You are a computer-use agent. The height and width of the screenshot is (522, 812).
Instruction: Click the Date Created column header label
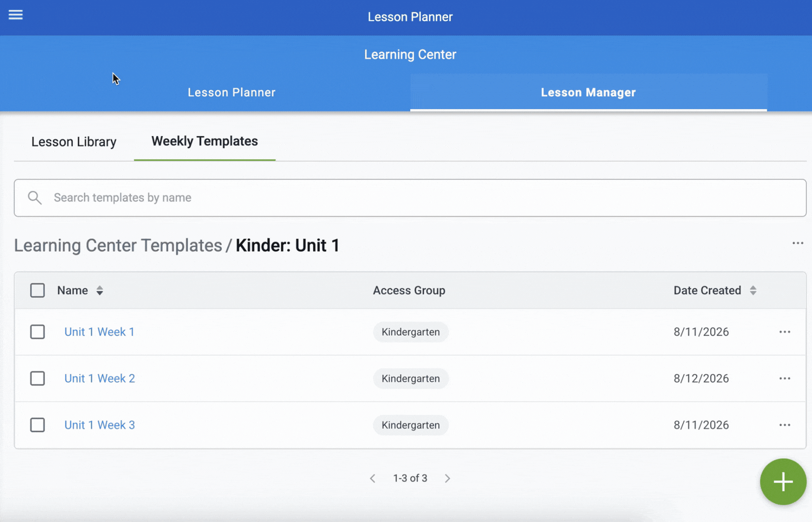coord(707,290)
